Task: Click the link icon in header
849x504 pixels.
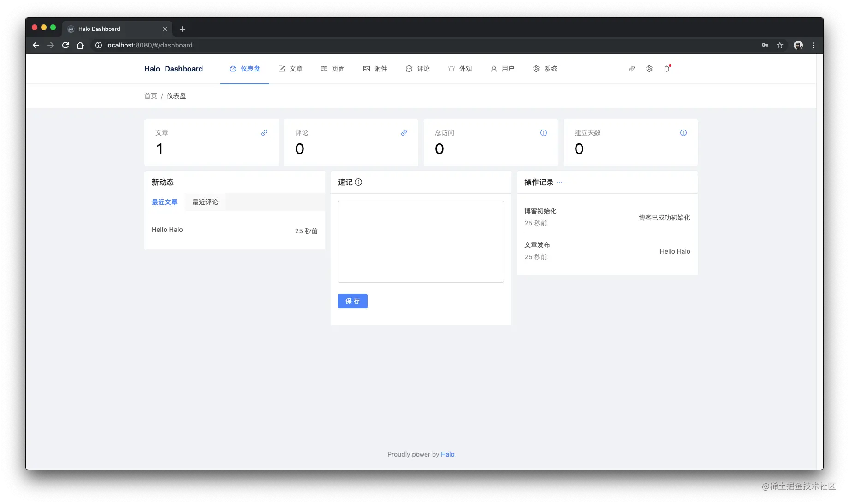Action: point(632,69)
